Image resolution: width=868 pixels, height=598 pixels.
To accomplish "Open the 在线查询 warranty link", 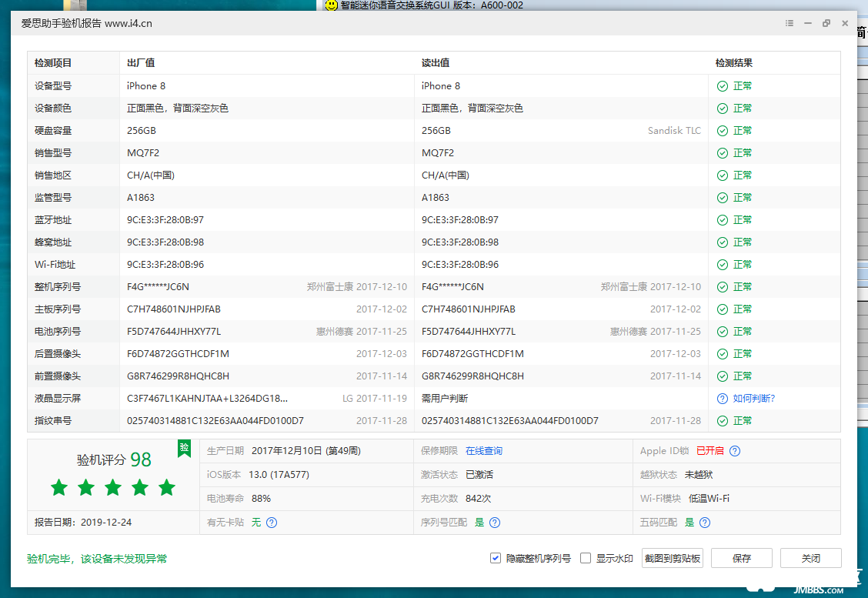I will 484,451.
